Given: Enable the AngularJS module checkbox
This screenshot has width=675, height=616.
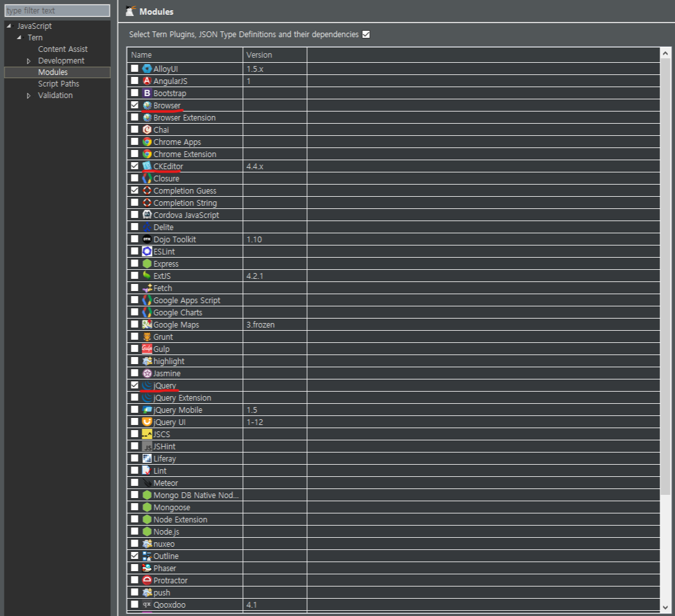Looking at the screenshot, I should coord(135,81).
